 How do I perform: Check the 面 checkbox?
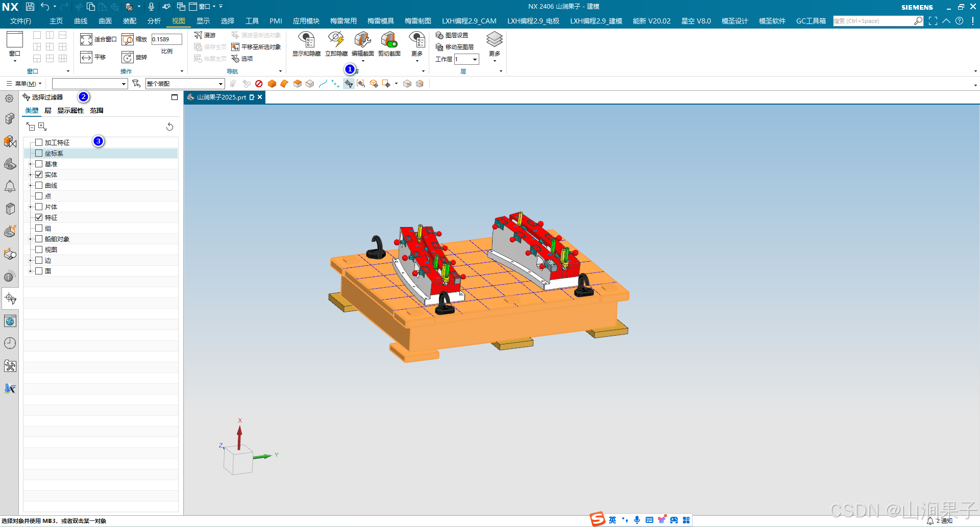(x=39, y=271)
